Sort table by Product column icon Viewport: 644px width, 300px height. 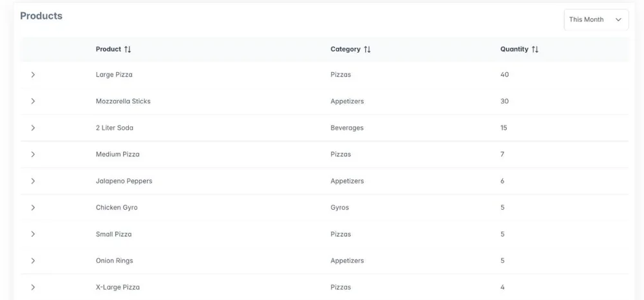[x=128, y=49]
